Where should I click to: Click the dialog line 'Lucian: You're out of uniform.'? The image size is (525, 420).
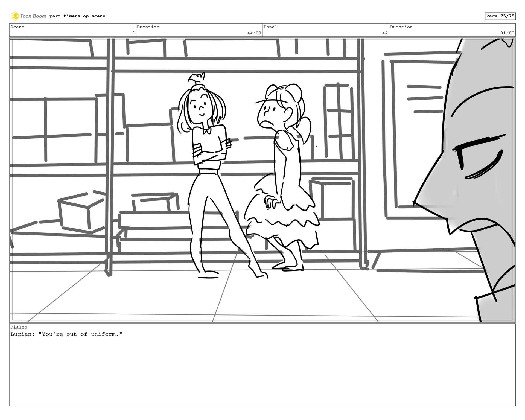coord(66,334)
